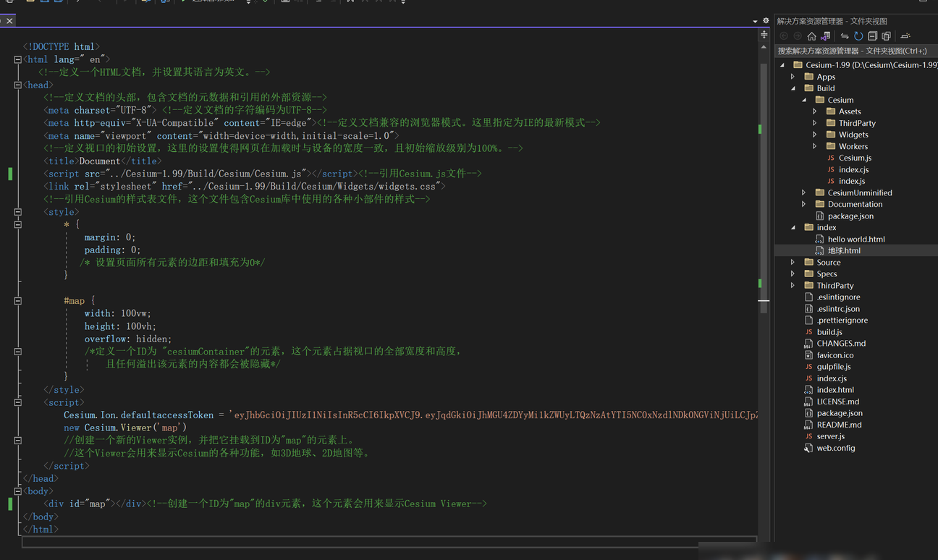Expand the CesiumUnminified folder arrow
The height and width of the screenshot is (560, 938).
point(804,192)
